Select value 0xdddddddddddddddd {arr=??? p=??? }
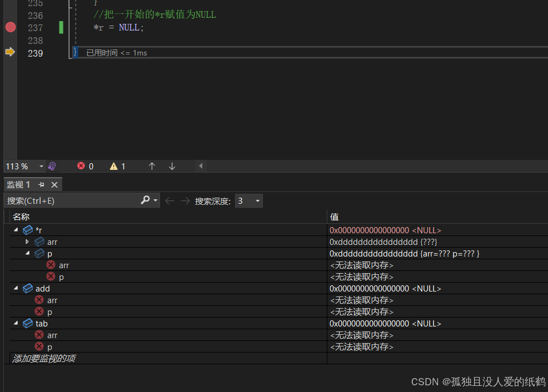Image resolution: width=548 pixels, height=392 pixels. pos(405,254)
